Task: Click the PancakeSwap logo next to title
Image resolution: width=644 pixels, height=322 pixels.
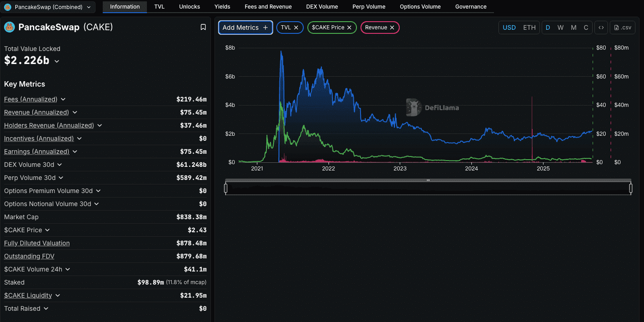Action: 9,27
